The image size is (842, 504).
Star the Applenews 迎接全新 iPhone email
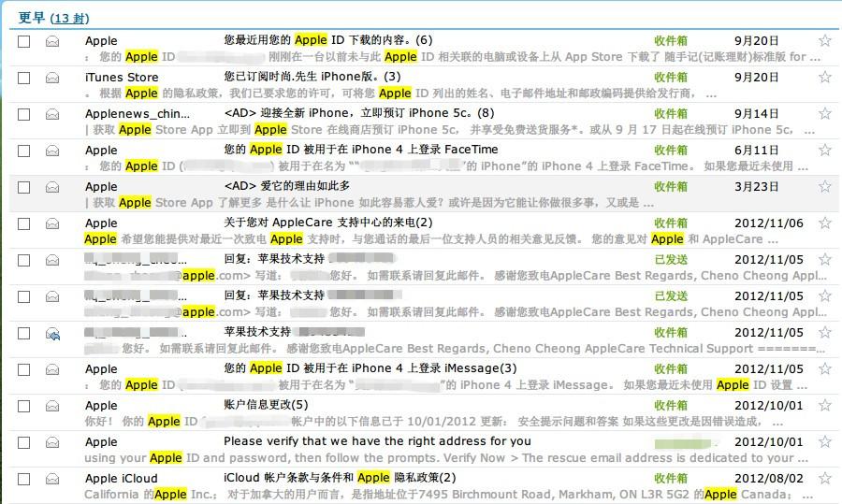pyautogui.click(x=825, y=113)
